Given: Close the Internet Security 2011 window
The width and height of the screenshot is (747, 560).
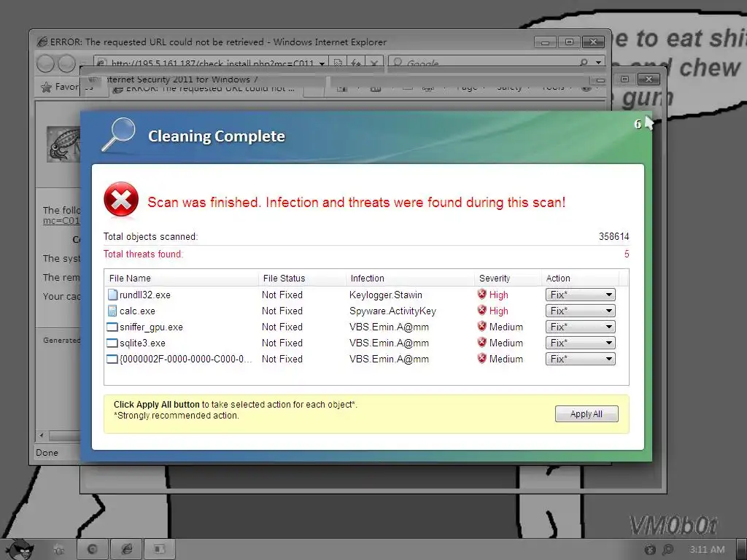Looking at the screenshot, I should tap(649, 79).
